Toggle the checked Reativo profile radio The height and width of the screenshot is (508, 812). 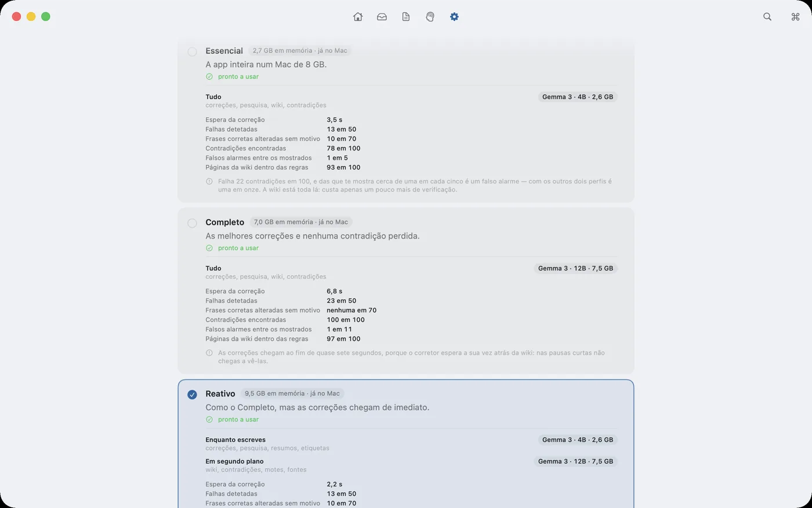pyautogui.click(x=192, y=395)
